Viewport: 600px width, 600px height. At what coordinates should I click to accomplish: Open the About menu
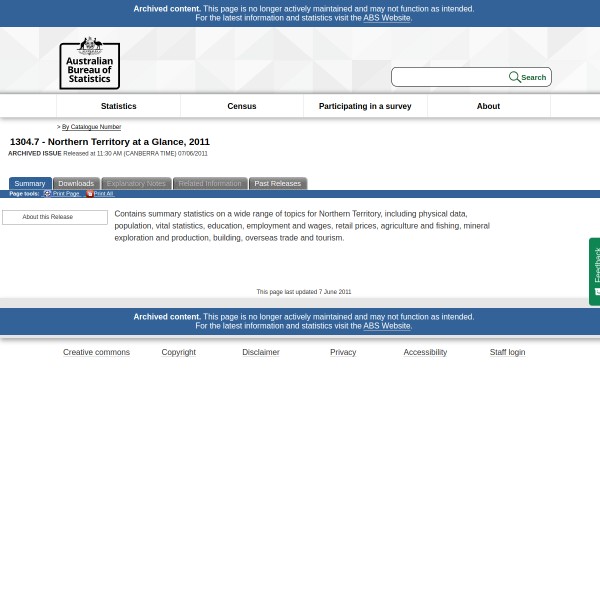coord(488,106)
